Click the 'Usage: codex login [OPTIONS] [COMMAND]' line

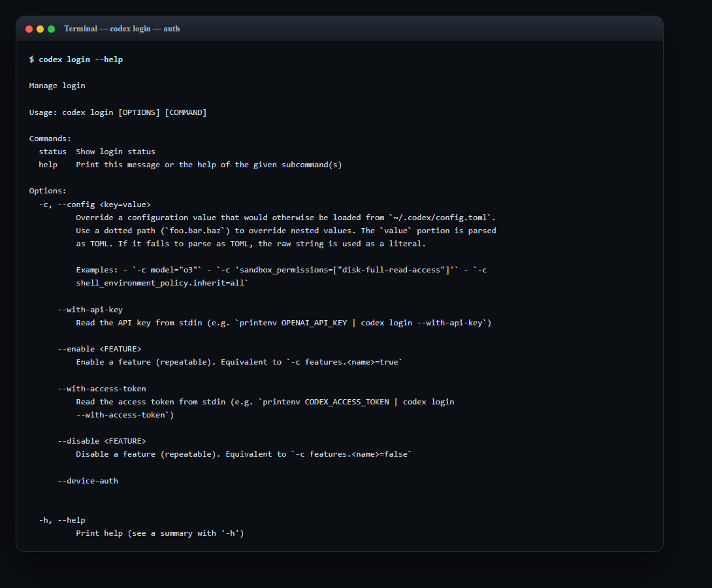point(118,112)
